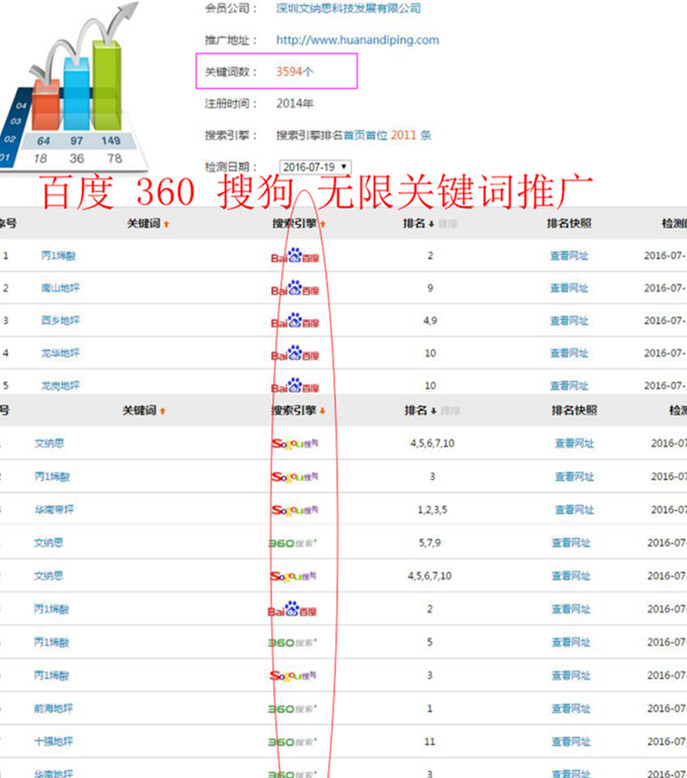Viewport: 687px width, 778px height.
Task: Click the Baidu logo in 西乡地坪 row
Action: point(295,321)
